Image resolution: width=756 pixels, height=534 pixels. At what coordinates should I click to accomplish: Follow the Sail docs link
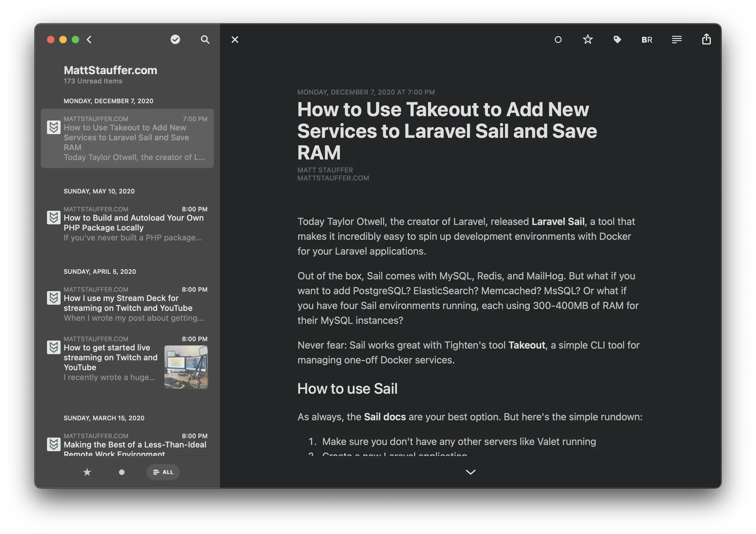384,417
